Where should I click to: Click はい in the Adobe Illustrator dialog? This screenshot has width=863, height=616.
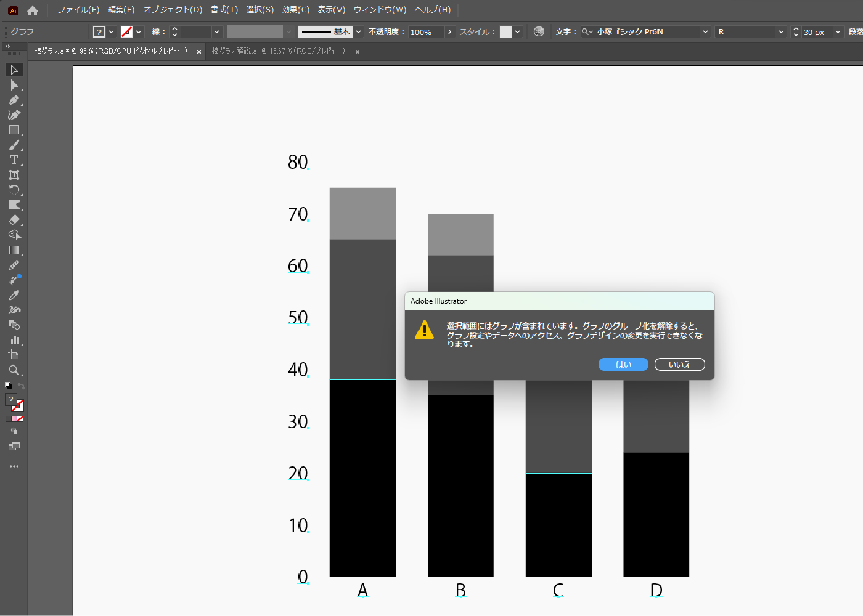pyautogui.click(x=623, y=365)
